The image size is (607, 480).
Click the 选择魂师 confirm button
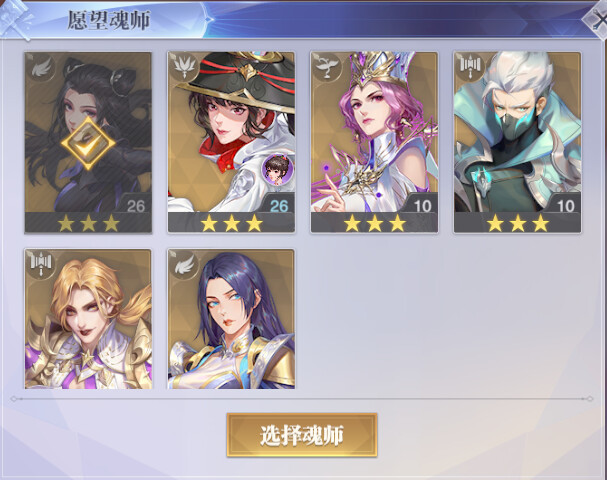(302, 435)
